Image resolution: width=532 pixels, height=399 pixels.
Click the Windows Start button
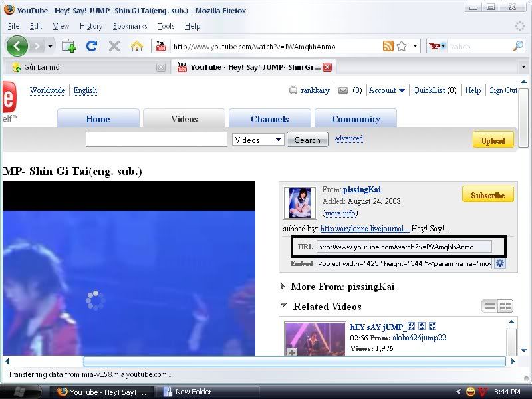coord(19,392)
